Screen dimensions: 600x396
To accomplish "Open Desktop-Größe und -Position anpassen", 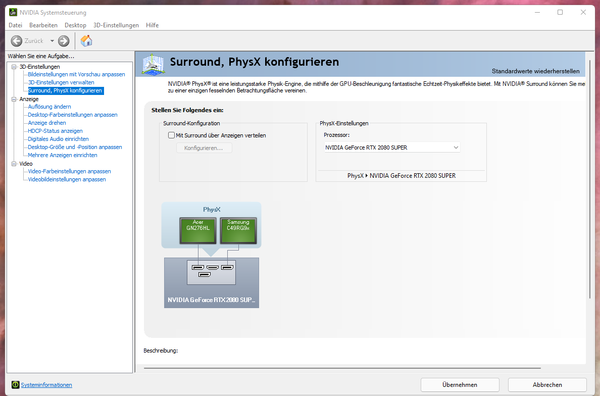I will pyautogui.click(x=75, y=147).
